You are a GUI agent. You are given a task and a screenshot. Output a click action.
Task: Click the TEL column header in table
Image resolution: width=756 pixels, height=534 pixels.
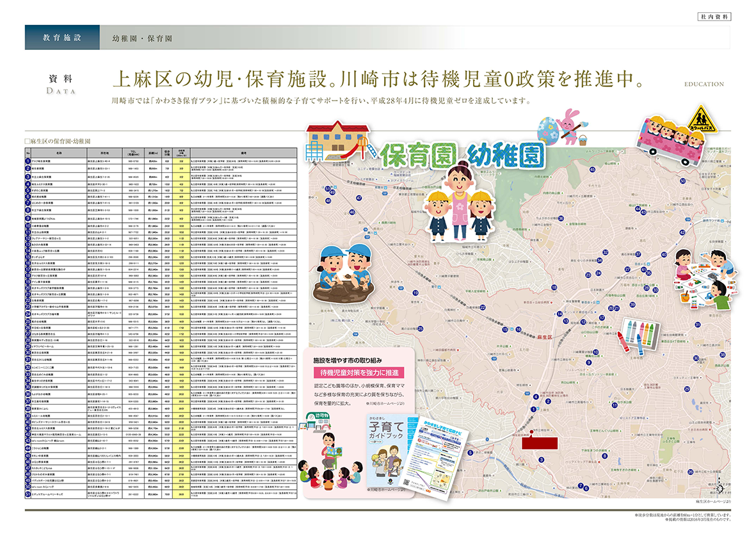pyautogui.click(x=134, y=152)
